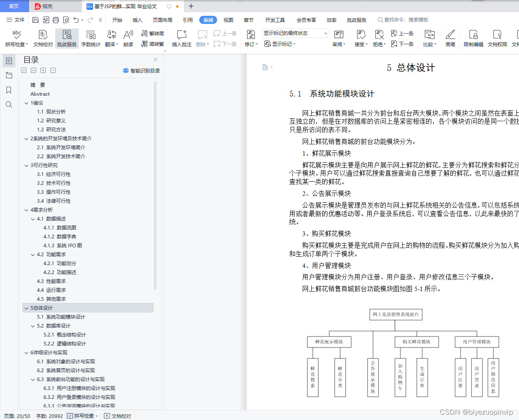This screenshot has width=519, height=420.
Task: Click the export PDF icon in quick toolbar
Action: (x=46, y=20)
